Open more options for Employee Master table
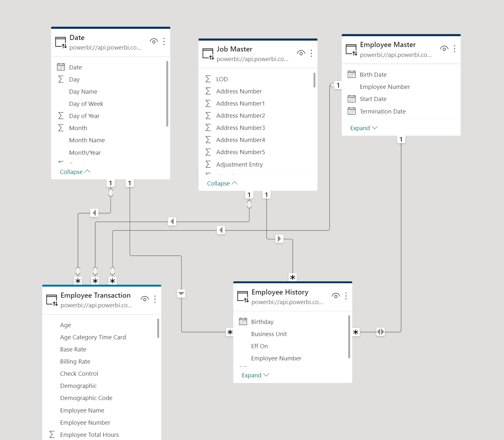This screenshot has height=440, width=504. [x=454, y=49]
